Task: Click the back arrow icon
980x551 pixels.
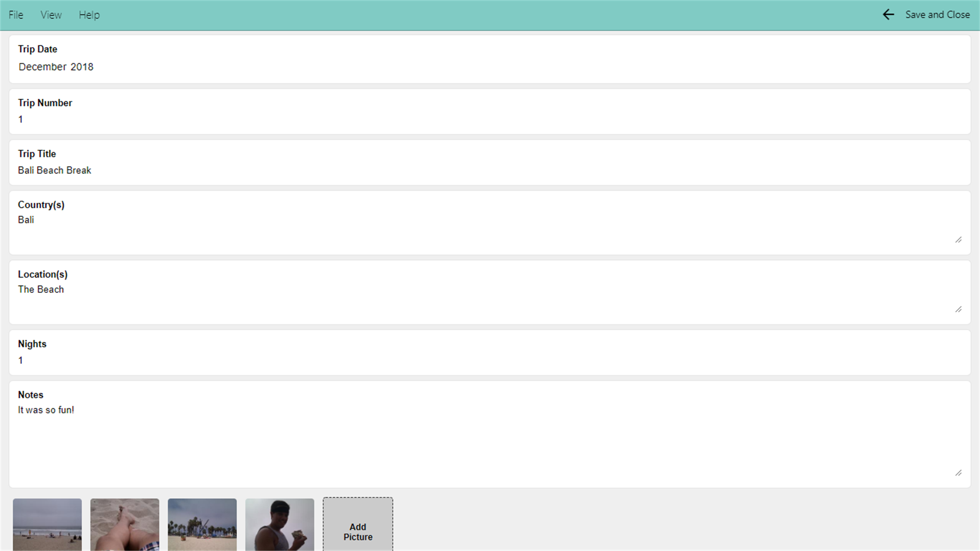Action: pyautogui.click(x=888, y=15)
